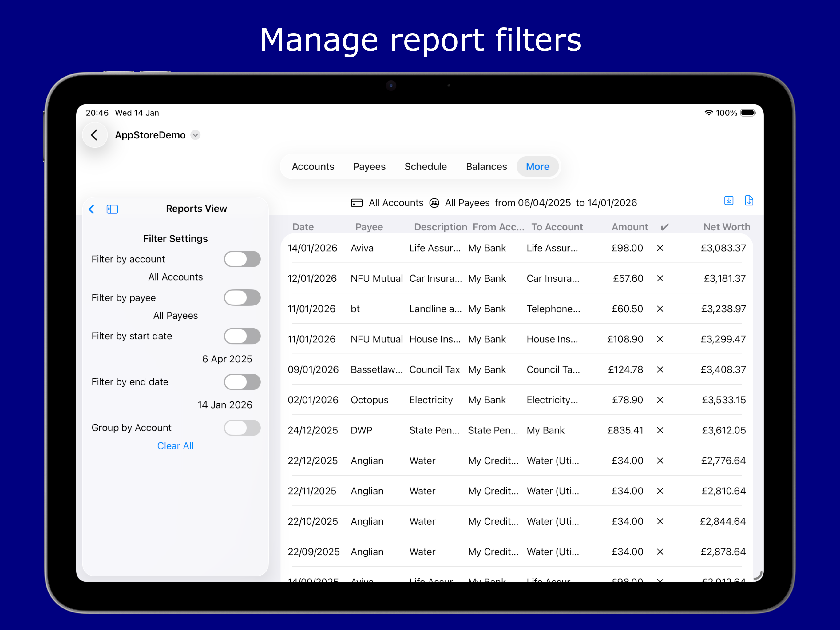Click the credit card All Accounts icon
Viewport: 840px width, 630px height.
[x=357, y=203]
